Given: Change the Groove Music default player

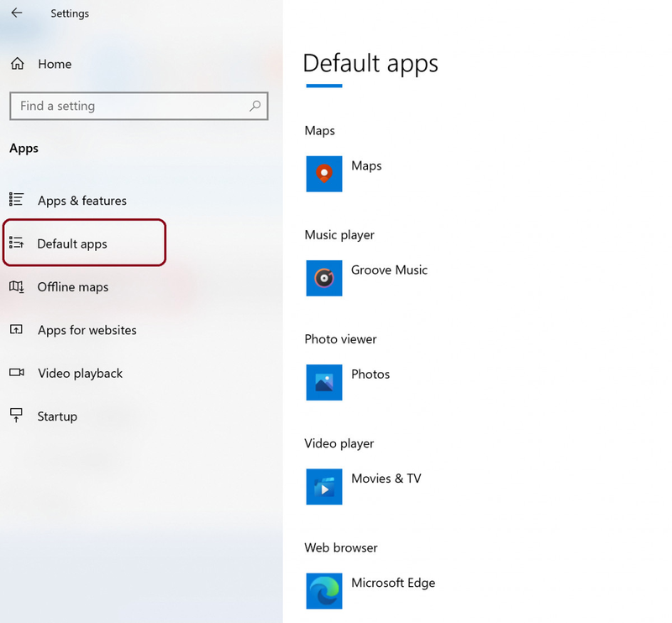Looking at the screenshot, I should 367,278.
